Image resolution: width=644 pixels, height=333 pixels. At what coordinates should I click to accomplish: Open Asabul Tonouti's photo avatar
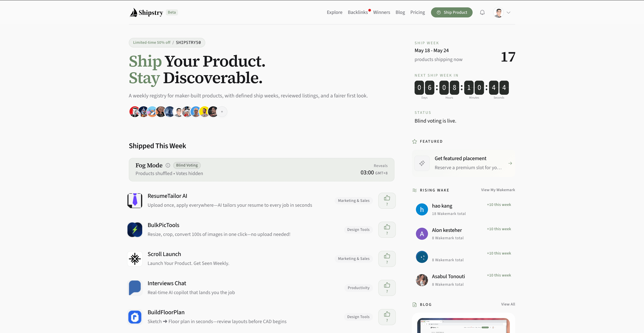pyautogui.click(x=422, y=280)
